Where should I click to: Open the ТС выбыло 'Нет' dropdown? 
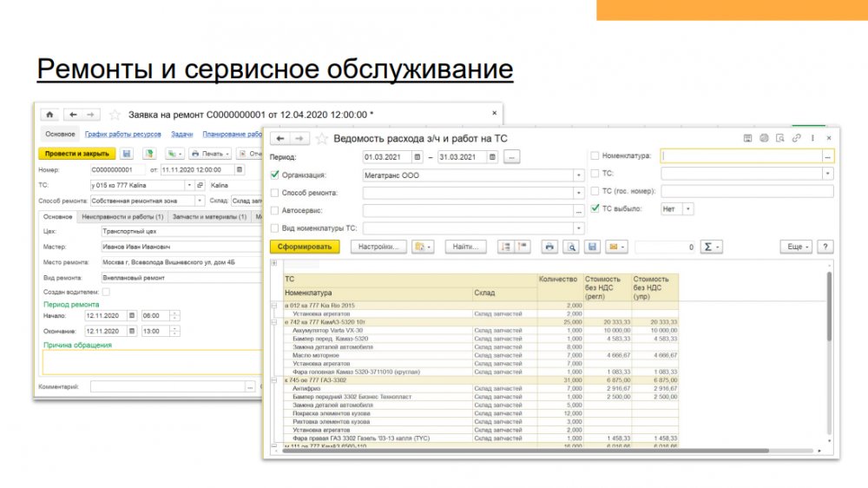[x=688, y=208]
